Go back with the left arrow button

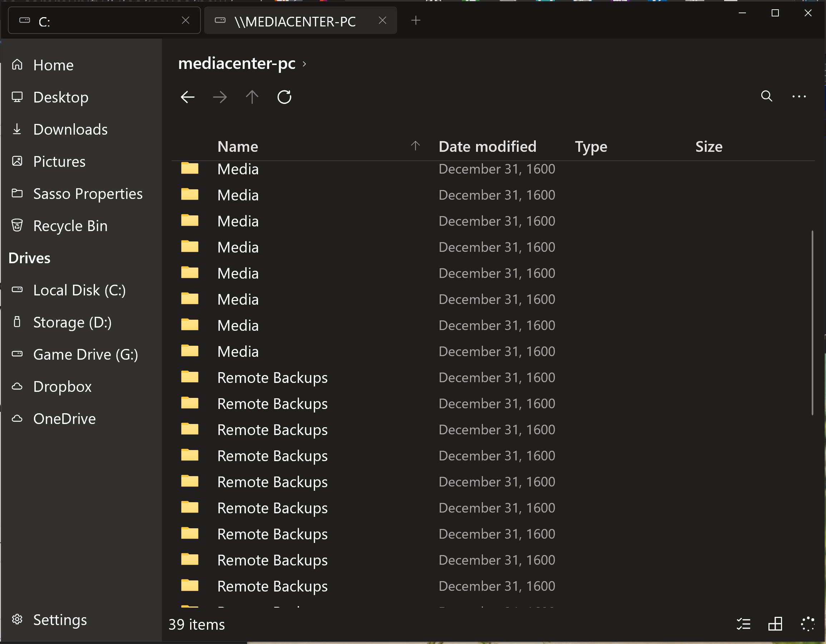(188, 97)
